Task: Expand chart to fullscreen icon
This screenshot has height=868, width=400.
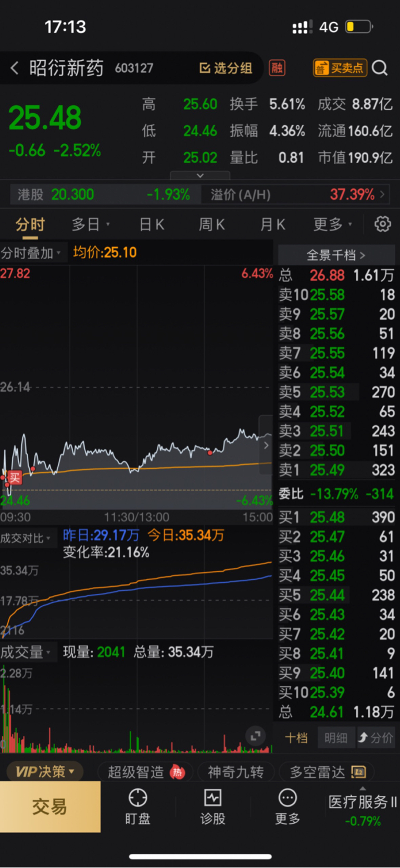Action: (255, 736)
